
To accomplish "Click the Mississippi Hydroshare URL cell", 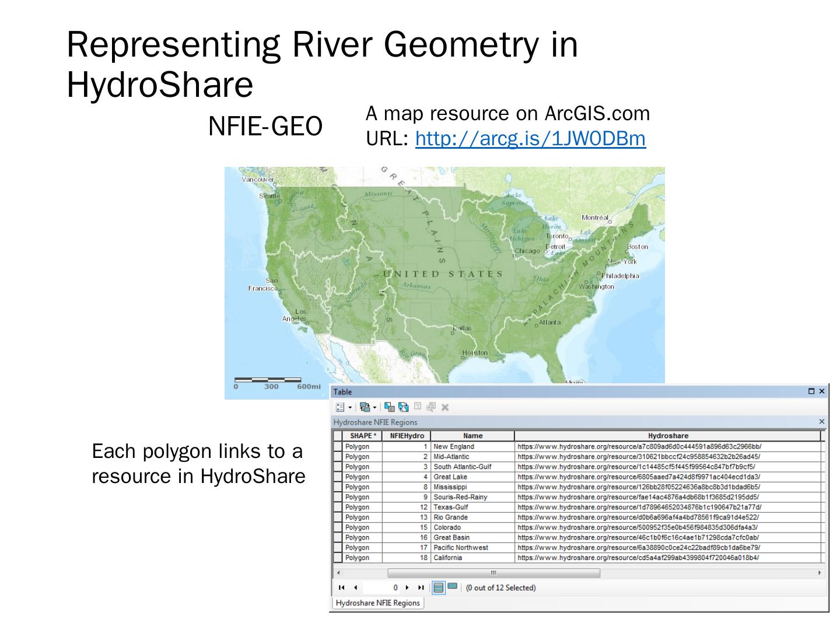I will [x=668, y=487].
